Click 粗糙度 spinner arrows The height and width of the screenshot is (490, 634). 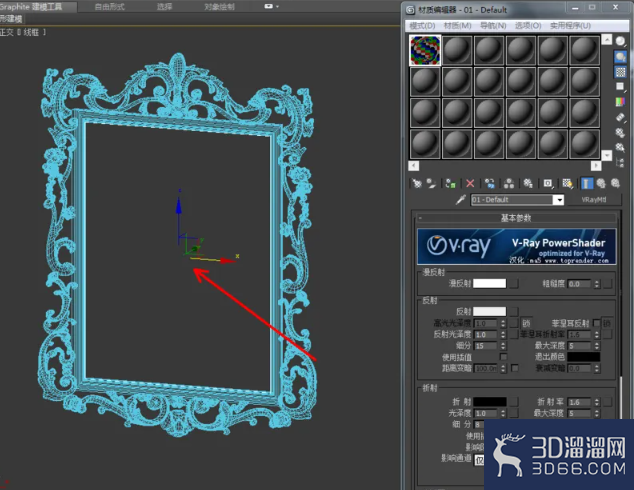[597, 284]
